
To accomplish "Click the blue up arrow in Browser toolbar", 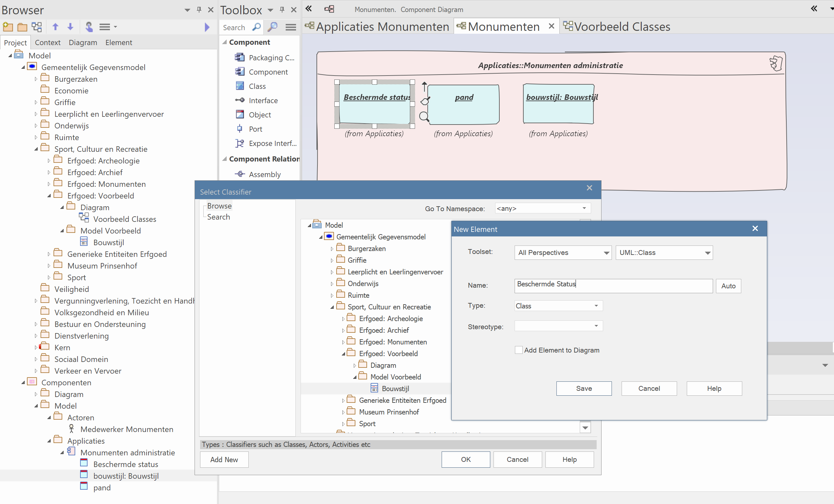I will coord(55,27).
